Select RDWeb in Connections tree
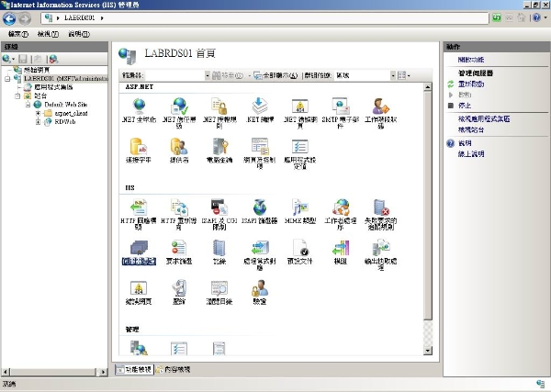551x392 pixels. click(x=64, y=122)
